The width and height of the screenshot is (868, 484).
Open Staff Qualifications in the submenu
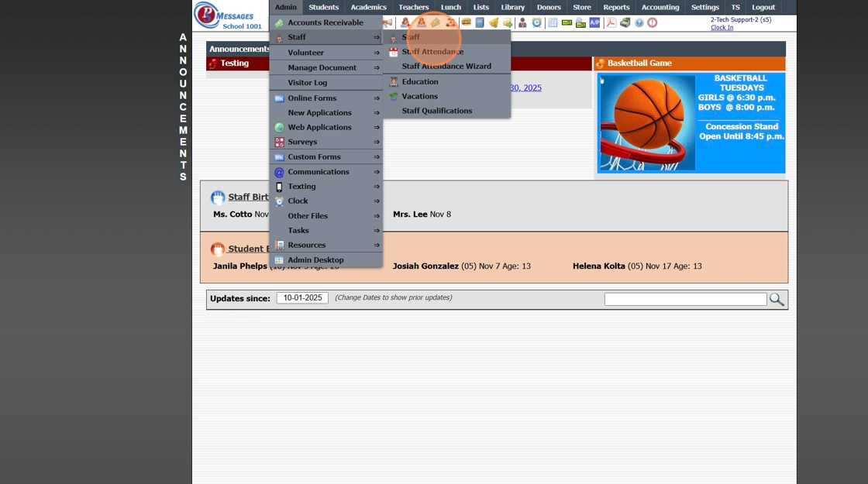446,111
